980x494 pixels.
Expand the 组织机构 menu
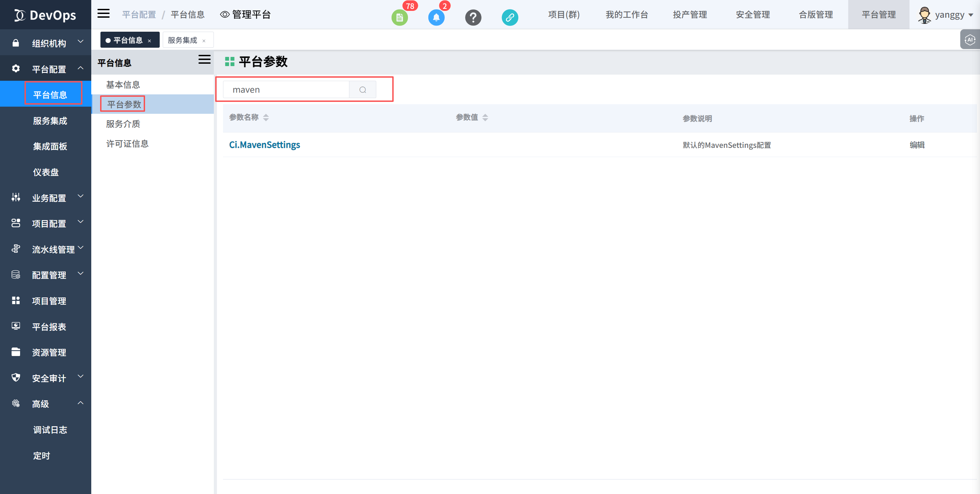49,43
